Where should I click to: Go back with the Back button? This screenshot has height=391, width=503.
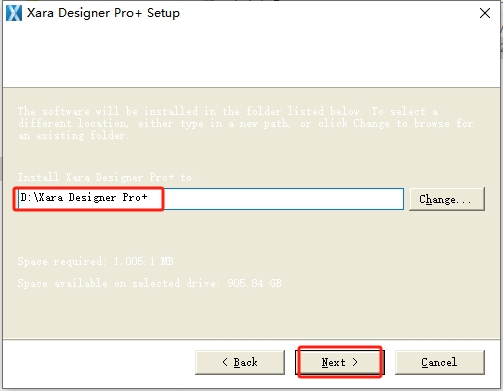coord(240,362)
